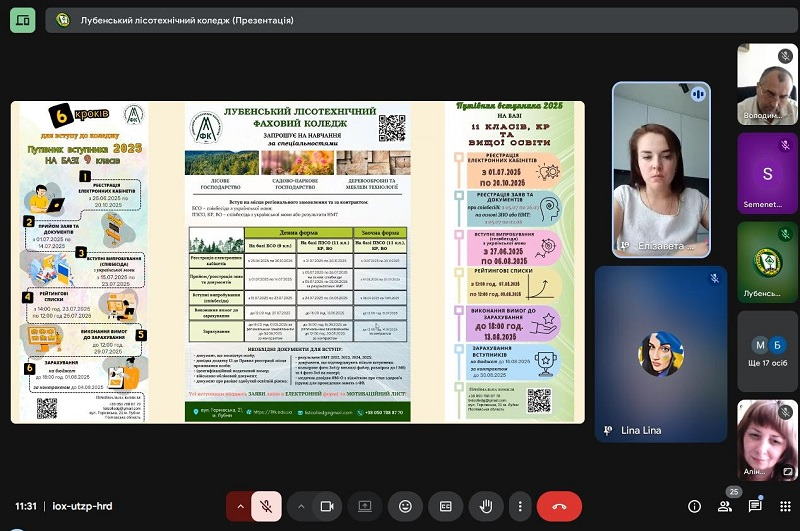
Task: Open the activities grid icon
Action: 785,506
